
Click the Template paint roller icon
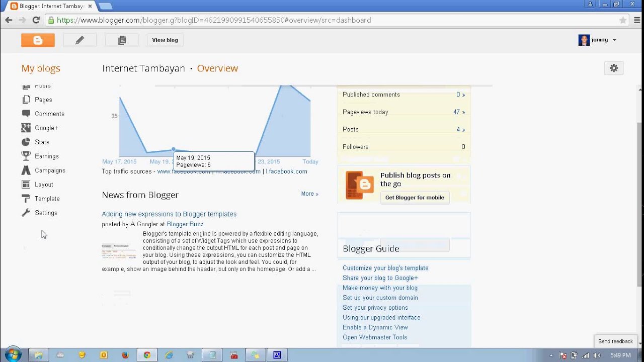coord(26,199)
